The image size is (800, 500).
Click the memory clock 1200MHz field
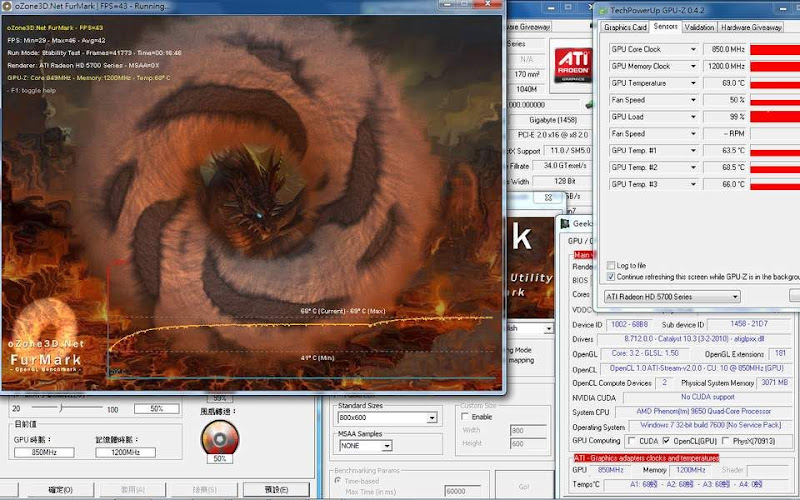pos(125,452)
